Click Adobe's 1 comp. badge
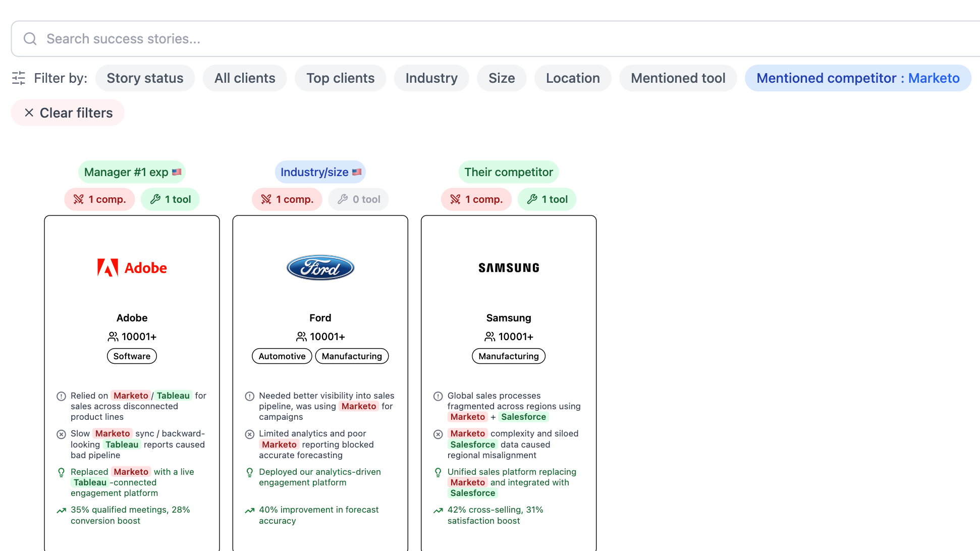The width and height of the screenshot is (980, 551). (99, 199)
